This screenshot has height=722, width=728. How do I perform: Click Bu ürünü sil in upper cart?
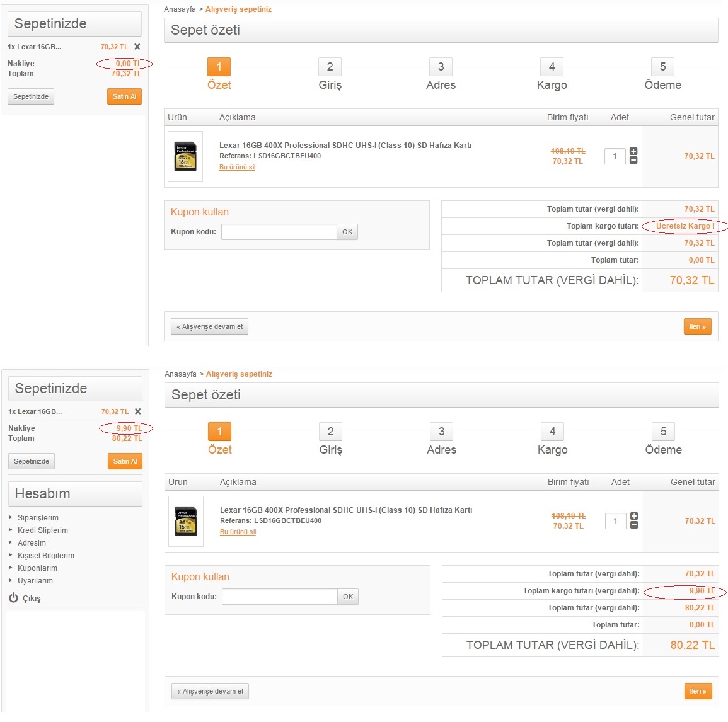click(x=237, y=167)
